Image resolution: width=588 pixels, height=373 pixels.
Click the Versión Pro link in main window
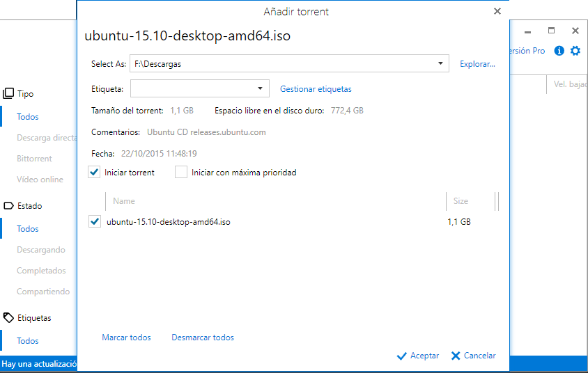coord(527,51)
